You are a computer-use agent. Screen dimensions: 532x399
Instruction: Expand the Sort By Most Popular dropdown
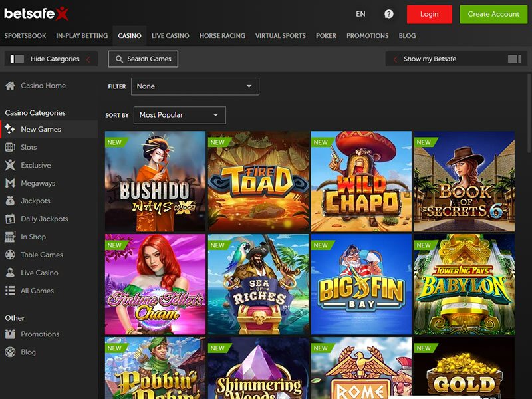pos(179,114)
